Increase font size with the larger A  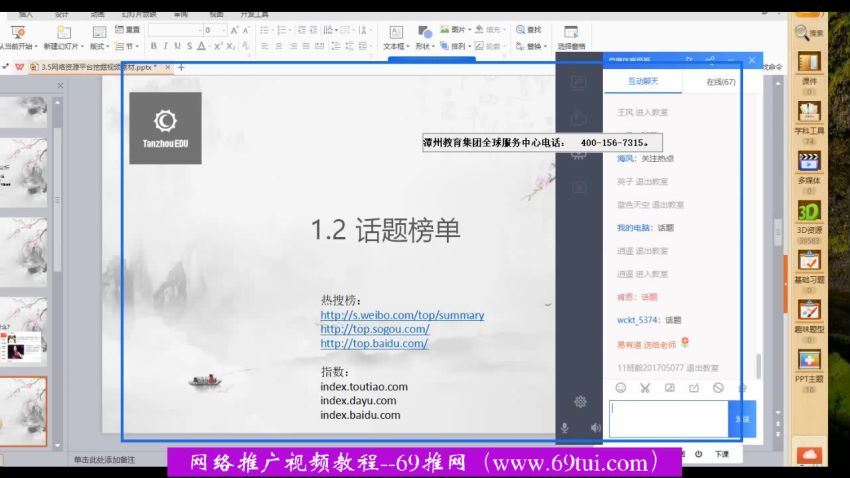tap(234, 30)
